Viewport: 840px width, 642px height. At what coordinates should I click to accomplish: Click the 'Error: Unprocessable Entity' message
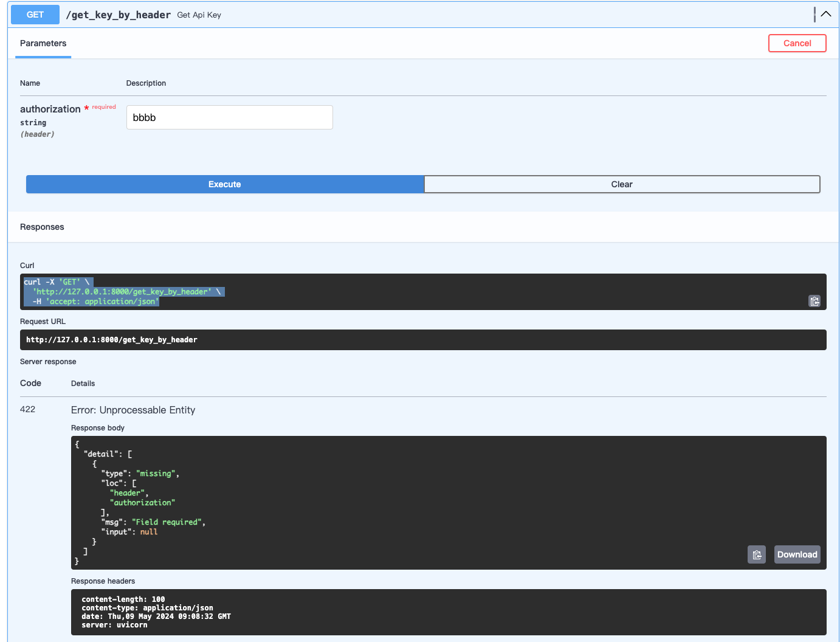[x=133, y=410]
